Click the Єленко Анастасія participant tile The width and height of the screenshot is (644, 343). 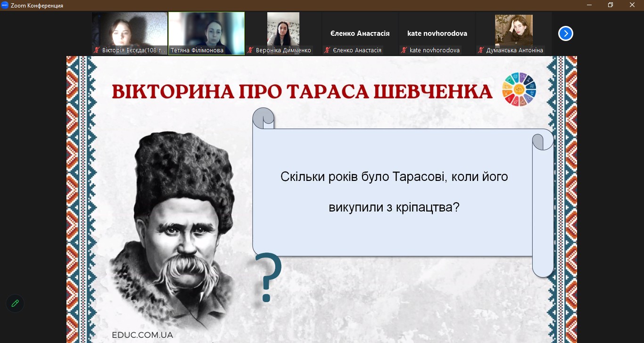360,33
